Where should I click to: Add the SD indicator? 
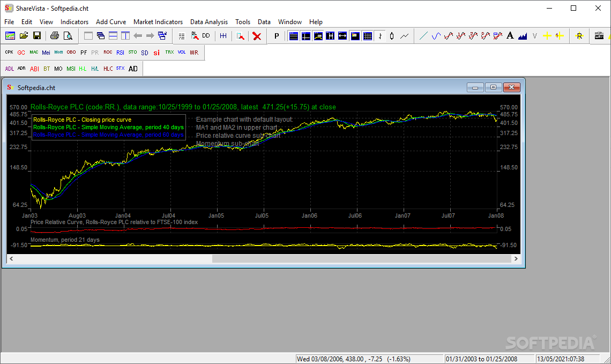(145, 53)
